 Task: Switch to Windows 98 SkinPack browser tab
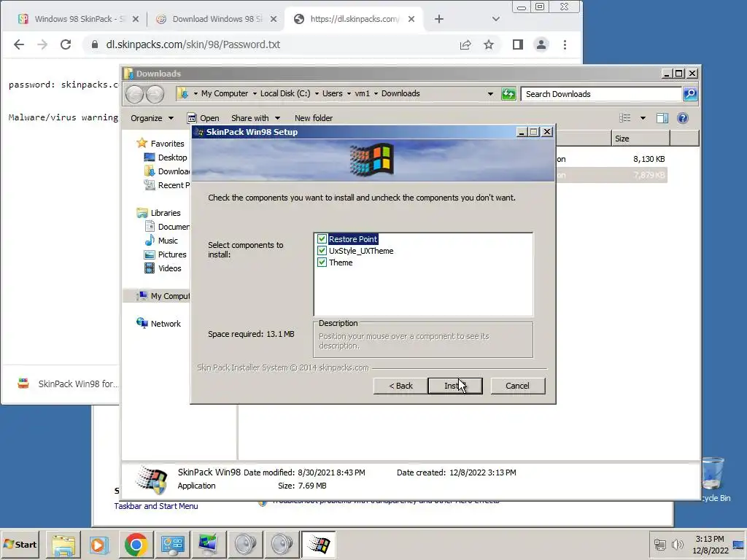(x=72, y=19)
